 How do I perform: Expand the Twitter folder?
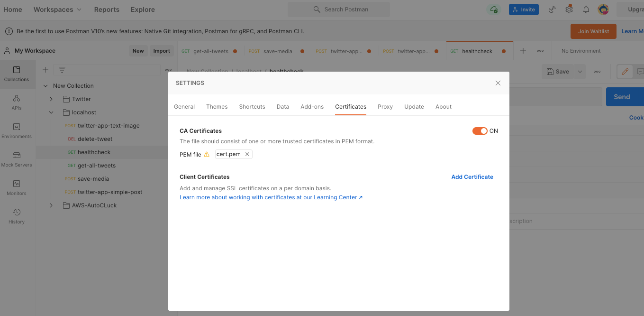point(51,99)
